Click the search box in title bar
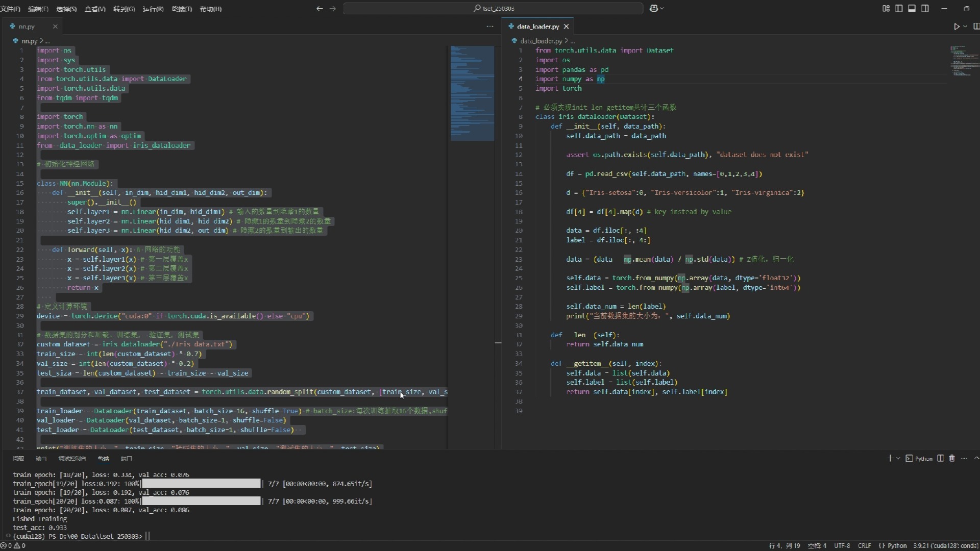This screenshot has height=551, width=980. click(x=493, y=9)
